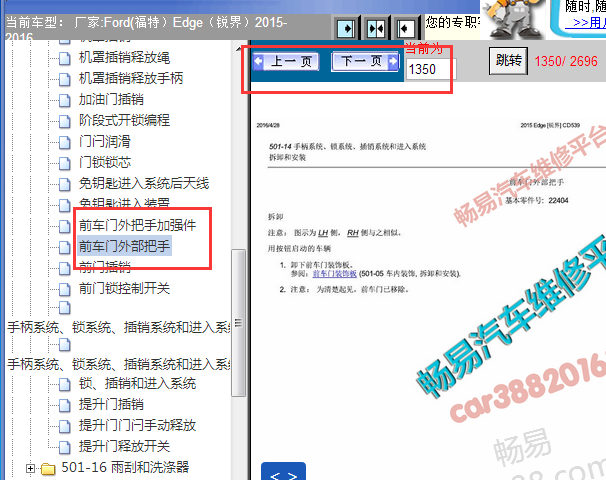Viewport: 606px width, 480px height.
Task: Click page icon beside 阶段式开锁编程
Action: (65, 121)
